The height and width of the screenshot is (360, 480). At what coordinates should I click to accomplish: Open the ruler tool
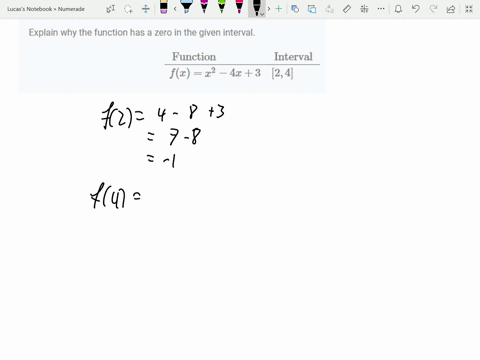pyautogui.click(x=347, y=9)
